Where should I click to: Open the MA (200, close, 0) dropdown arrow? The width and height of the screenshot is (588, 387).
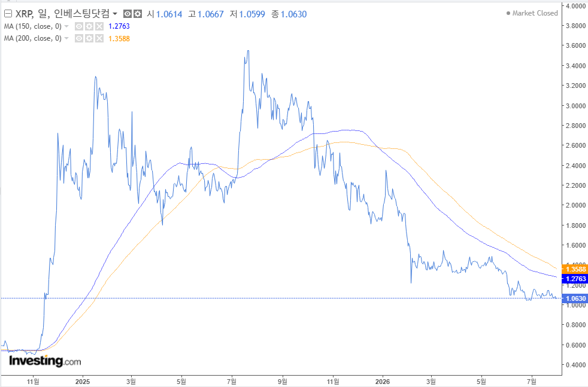[x=66, y=38]
